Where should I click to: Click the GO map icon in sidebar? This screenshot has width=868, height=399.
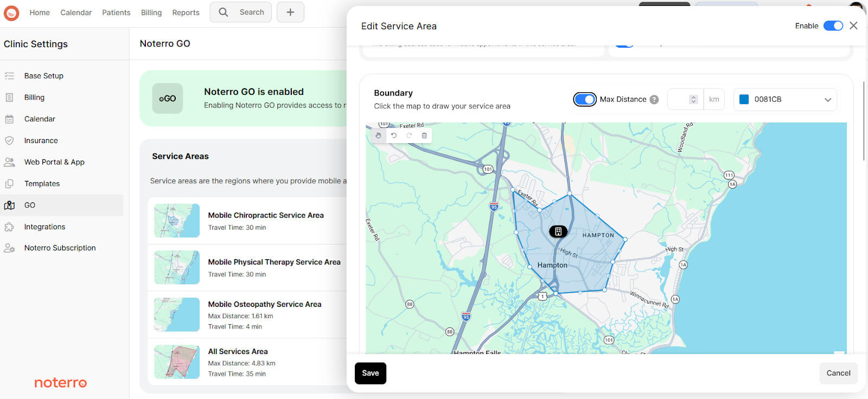tap(9, 205)
